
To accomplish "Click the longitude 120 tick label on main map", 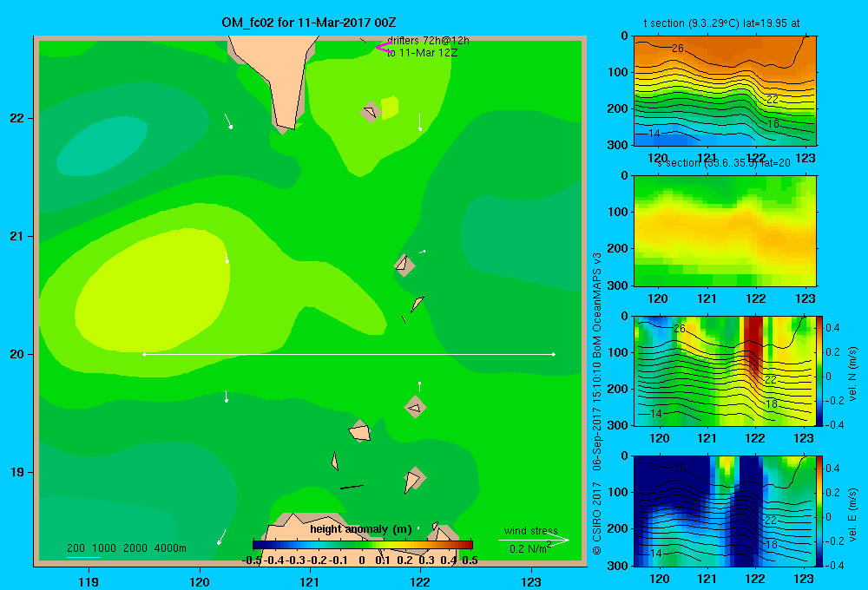I will pyautogui.click(x=200, y=581).
